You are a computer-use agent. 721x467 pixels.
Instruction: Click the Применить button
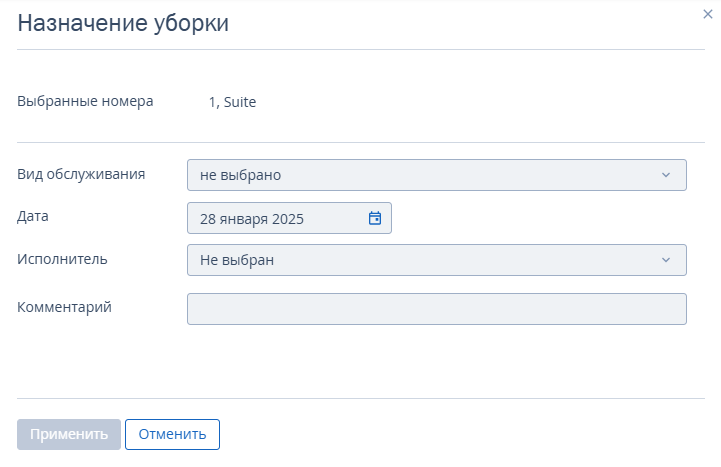[69, 434]
